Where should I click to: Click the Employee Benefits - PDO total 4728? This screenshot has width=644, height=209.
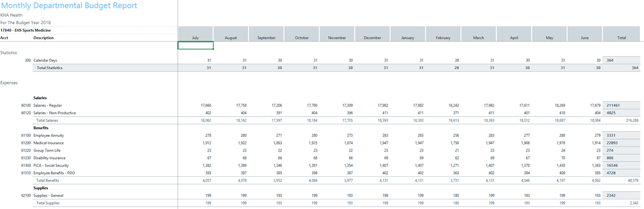621,173
